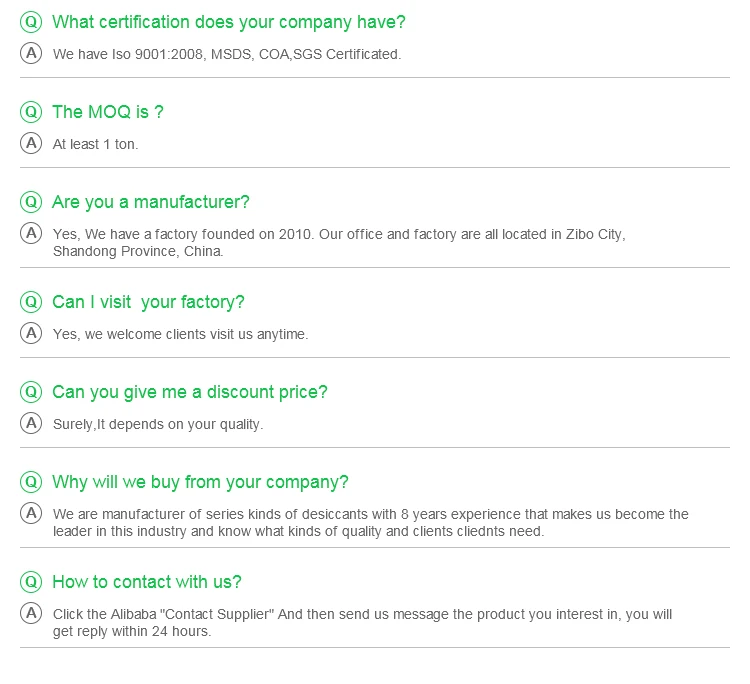Click the Q icon beside MOQ question

point(31,112)
